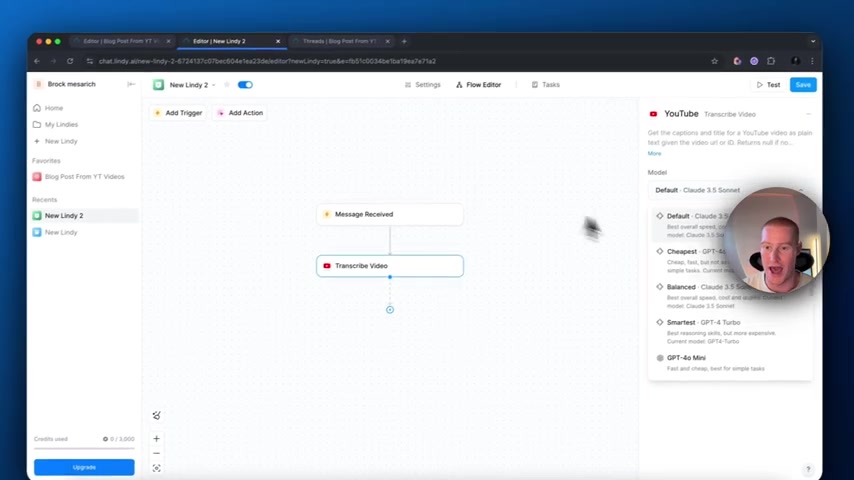The width and height of the screenshot is (854, 480).
Task: Choose the Cheapest model option
Action: [730, 260]
